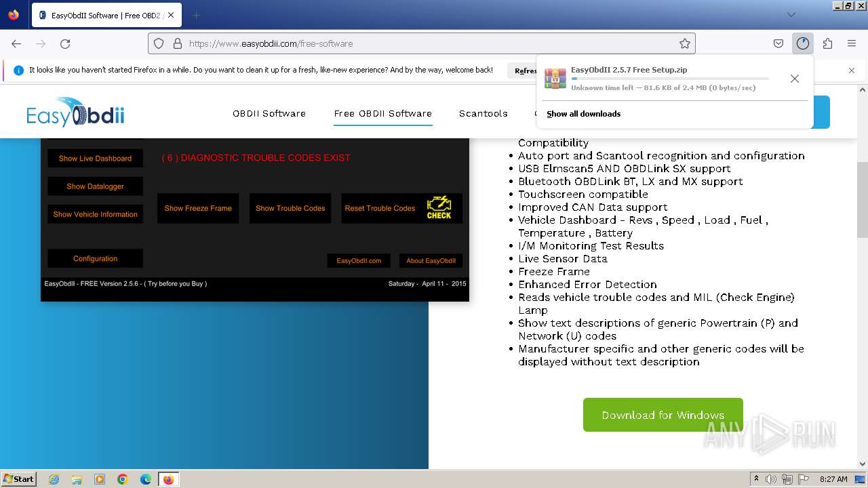This screenshot has width=868, height=488.
Task: Click the address bar URL field
Action: pyautogui.click(x=422, y=43)
